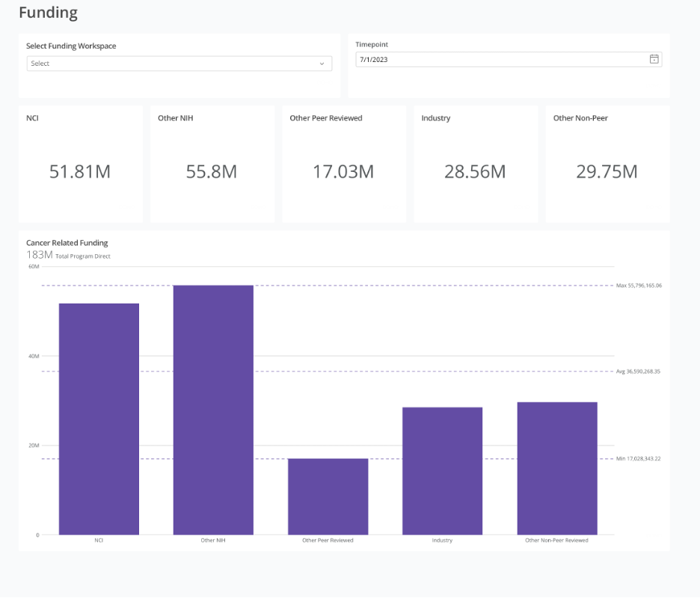Open the Industry 28.56M card
The height and width of the screenshot is (598, 700).
(475, 164)
